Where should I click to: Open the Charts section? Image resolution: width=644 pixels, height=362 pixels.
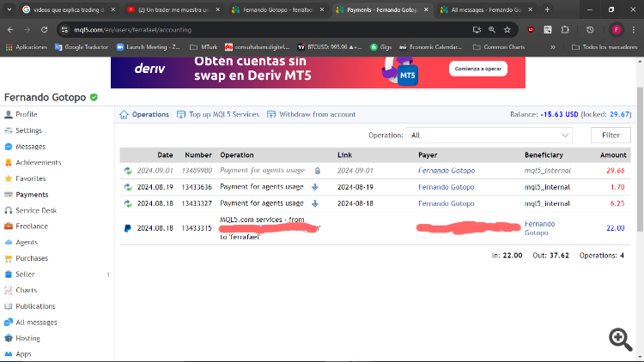(27, 290)
